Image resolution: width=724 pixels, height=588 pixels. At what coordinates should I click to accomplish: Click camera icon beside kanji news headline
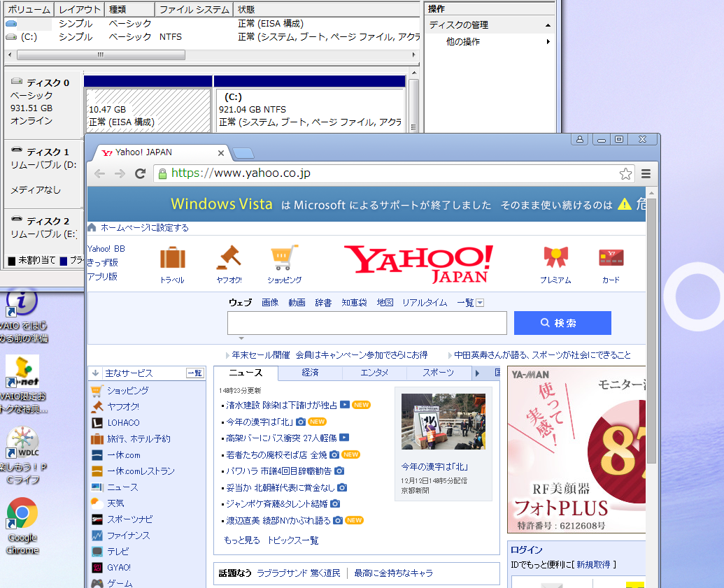[301, 422]
